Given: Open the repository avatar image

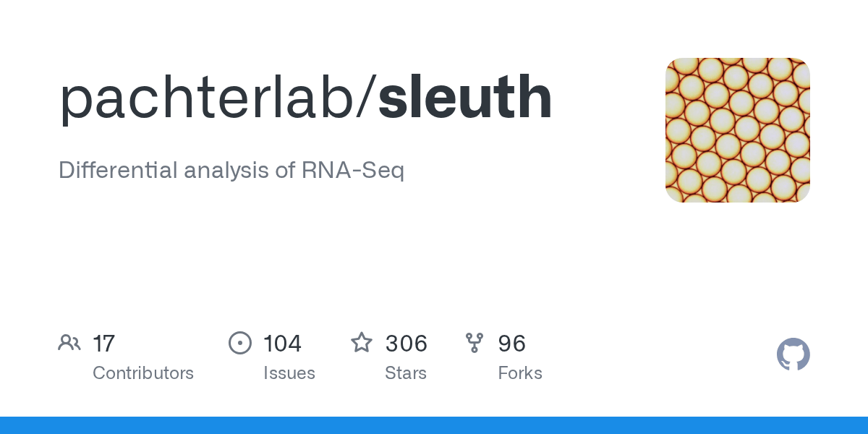Looking at the screenshot, I should 737,130.
